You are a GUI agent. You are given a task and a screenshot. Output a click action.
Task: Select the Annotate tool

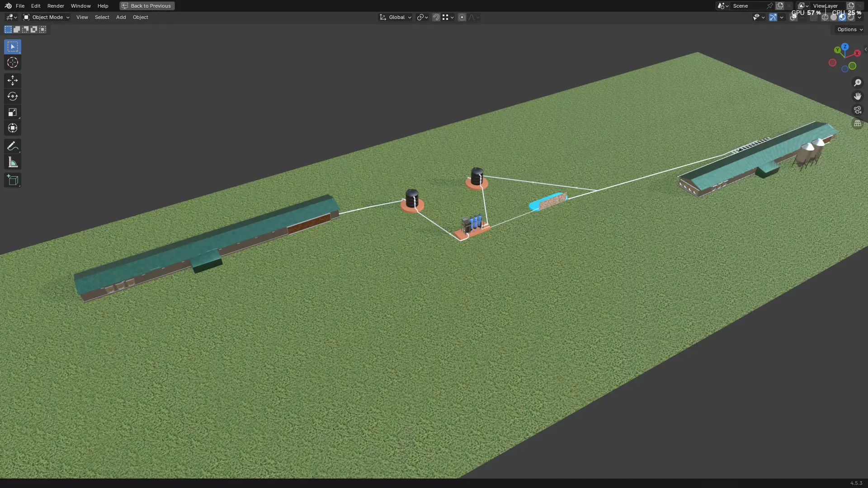pyautogui.click(x=13, y=146)
